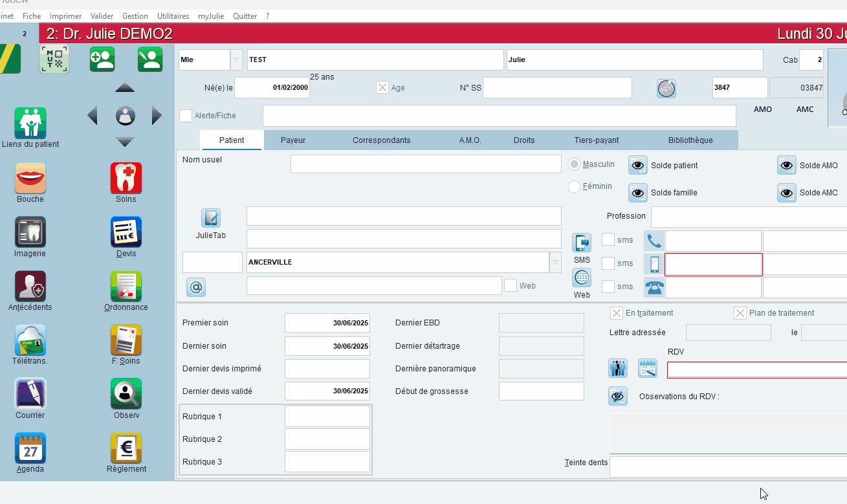
Task: Open the Agenda calendar
Action: click(x=30, y=448)
